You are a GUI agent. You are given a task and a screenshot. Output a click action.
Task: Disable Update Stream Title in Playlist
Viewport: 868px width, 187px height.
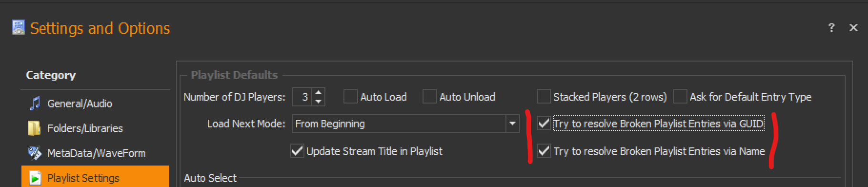tap(297, 151)
